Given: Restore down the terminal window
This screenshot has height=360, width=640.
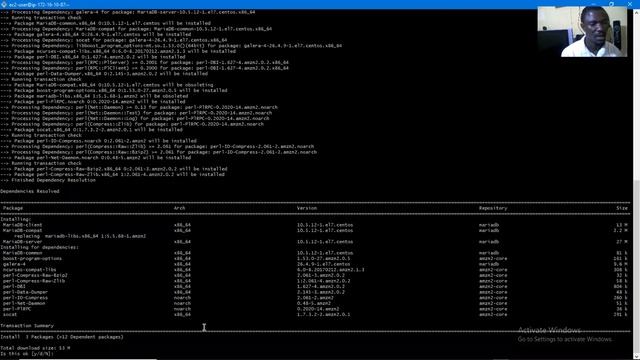Looking at the screenshot, I should point(611,4).
